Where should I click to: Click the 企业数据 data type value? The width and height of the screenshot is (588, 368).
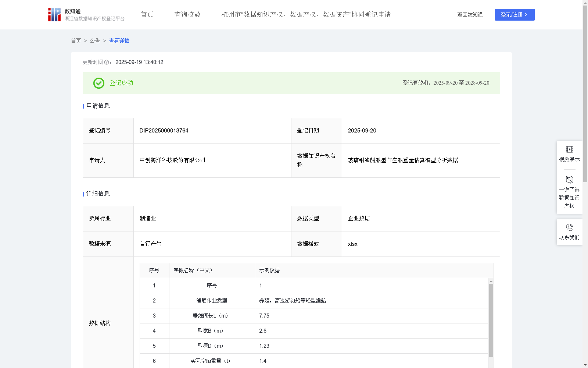359,219
